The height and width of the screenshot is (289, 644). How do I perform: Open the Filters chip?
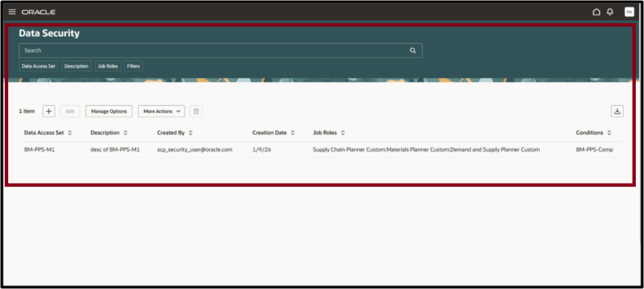(x=133, y=66)
